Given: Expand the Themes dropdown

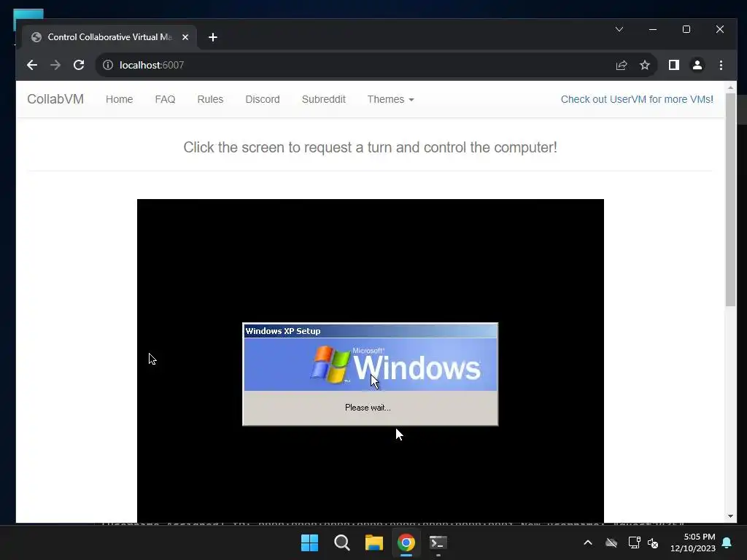Looking at the screenshot, I should click(x=390, y=99).
